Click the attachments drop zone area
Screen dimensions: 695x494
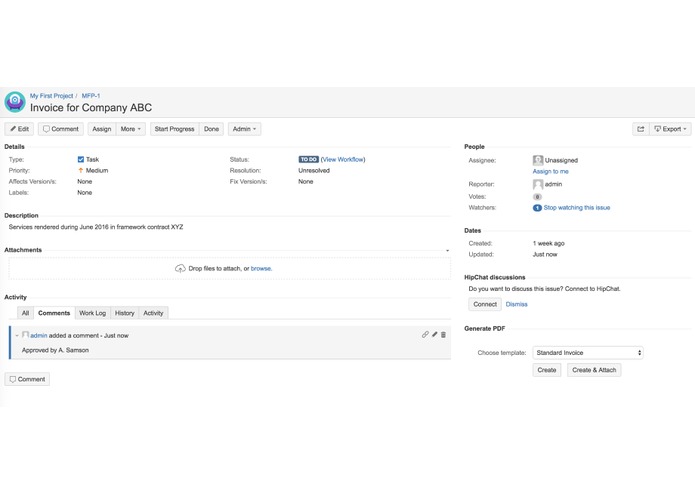click(230, 268)
